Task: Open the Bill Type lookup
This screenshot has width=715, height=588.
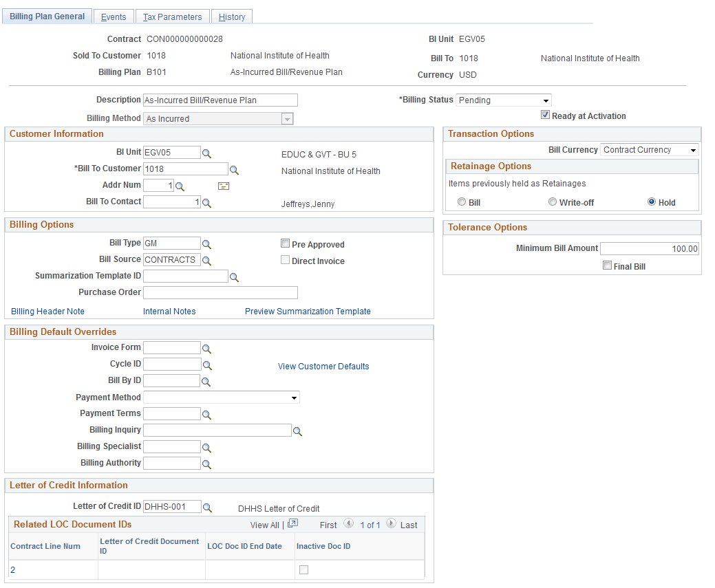Action: tap(206, 243)
